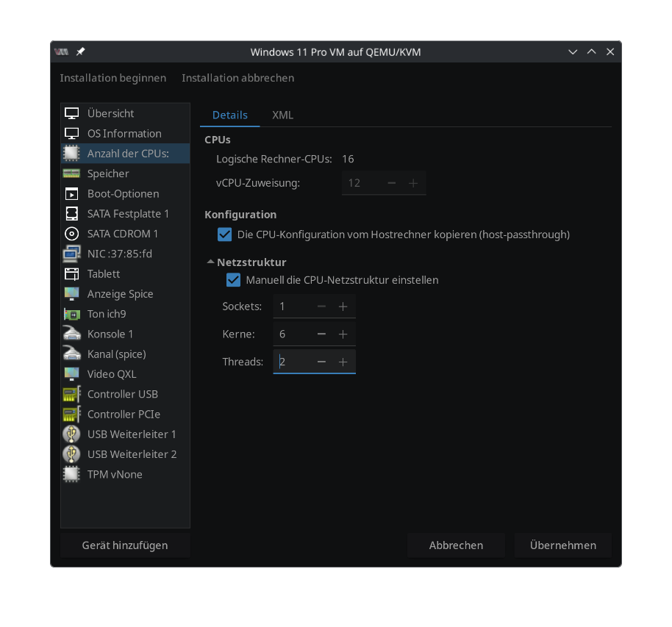Click the Übernehmen button
The width and height of the screenshot is (672, 627).
coord(562,545)
